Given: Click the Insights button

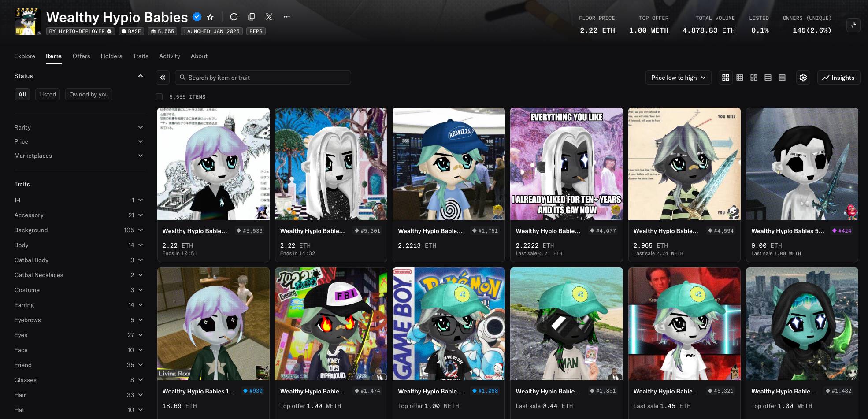Looking at the screenshot, I should point(838,78).
